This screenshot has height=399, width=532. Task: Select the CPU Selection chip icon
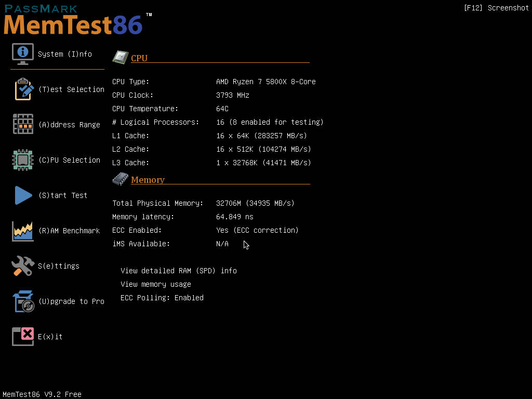tap(23, 160)
